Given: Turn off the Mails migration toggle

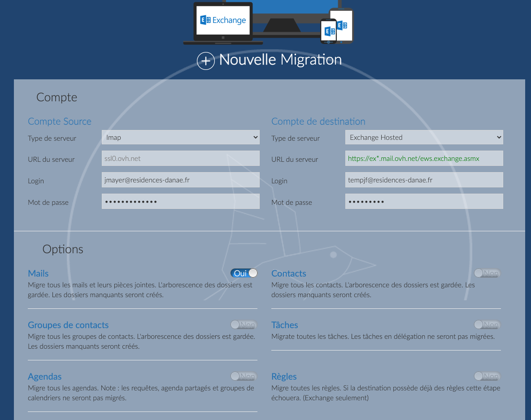Looking at the screenshot, I should [x=244, y=273].
